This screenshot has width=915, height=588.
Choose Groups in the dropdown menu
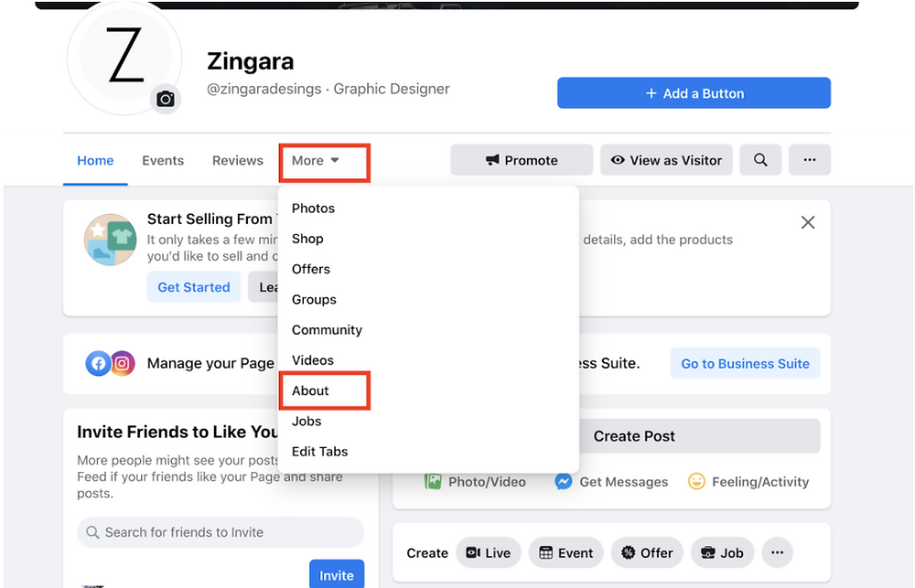click(429, 299)
